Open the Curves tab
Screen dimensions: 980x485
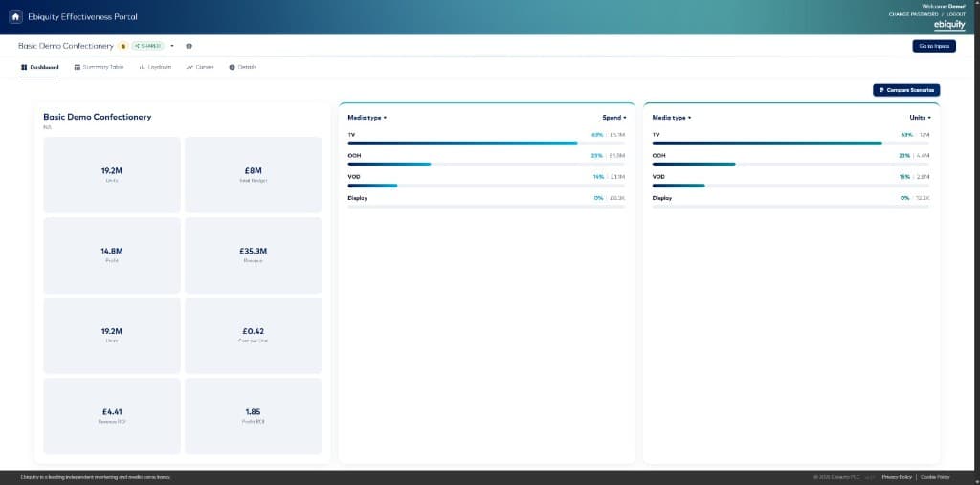pos(200,67)
